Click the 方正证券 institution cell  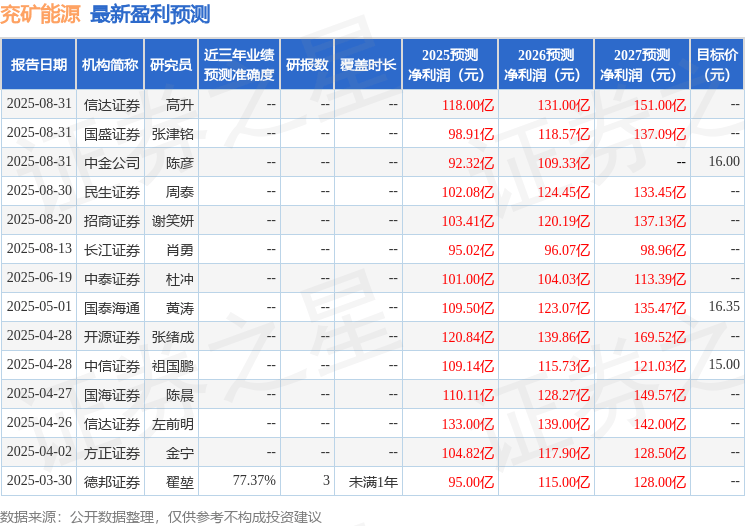[x=112, y=453]
